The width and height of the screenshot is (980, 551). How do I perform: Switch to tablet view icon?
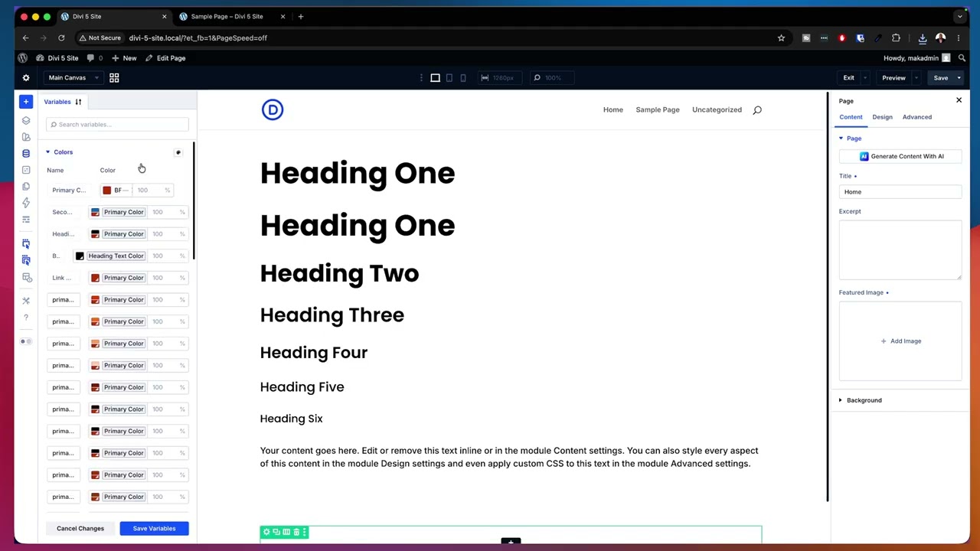(449, 77)
